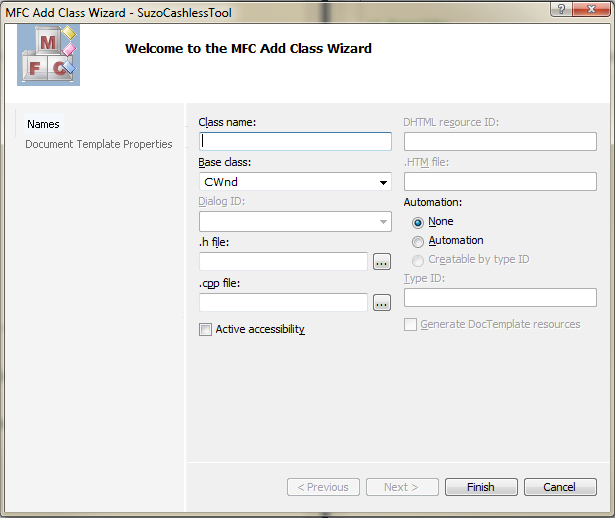The height and width of the screenshot is (518, 615).
Task: Click inside the .cpp file text box
Action: click(x=283, y=302)
